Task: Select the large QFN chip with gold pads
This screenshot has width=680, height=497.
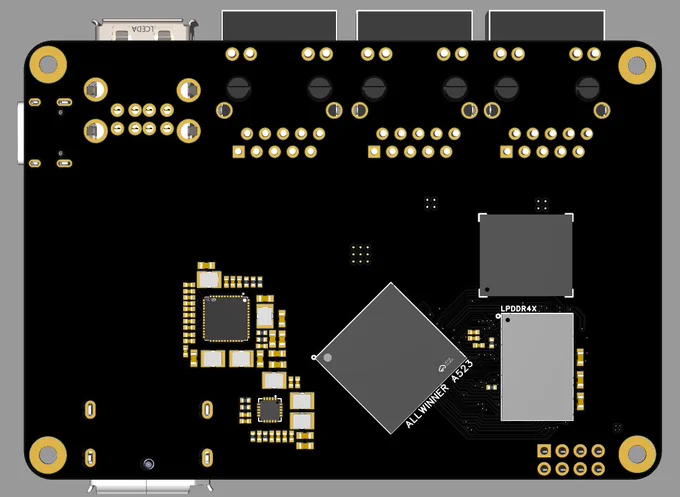Action: (226, 319)
